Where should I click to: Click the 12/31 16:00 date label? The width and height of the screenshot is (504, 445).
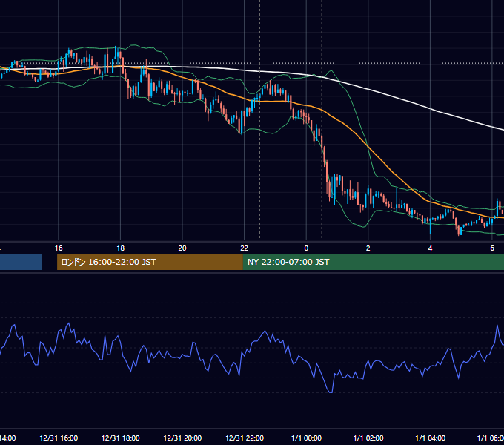59,438
